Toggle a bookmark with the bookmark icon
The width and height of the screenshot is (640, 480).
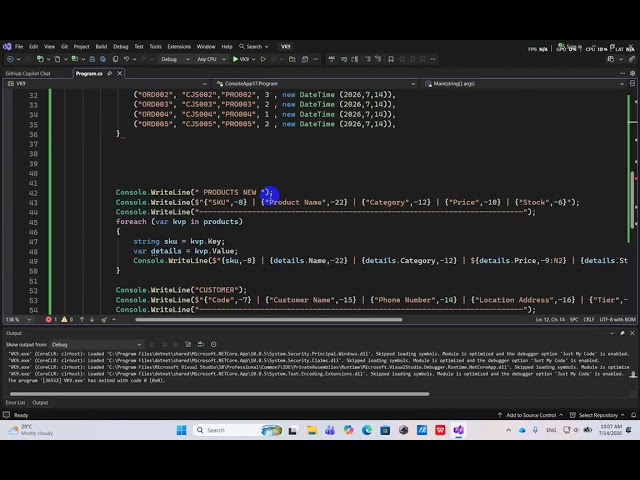(x=391, y=59)
